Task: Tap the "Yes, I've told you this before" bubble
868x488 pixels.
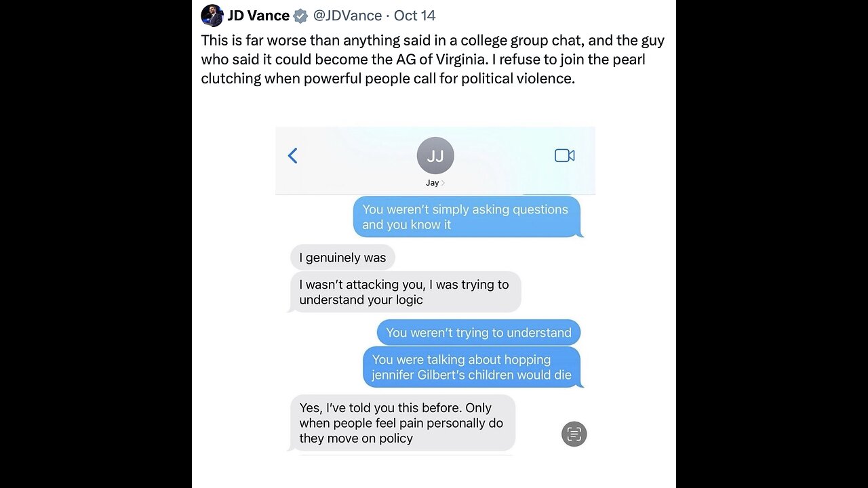Action: tap(401, 423)
